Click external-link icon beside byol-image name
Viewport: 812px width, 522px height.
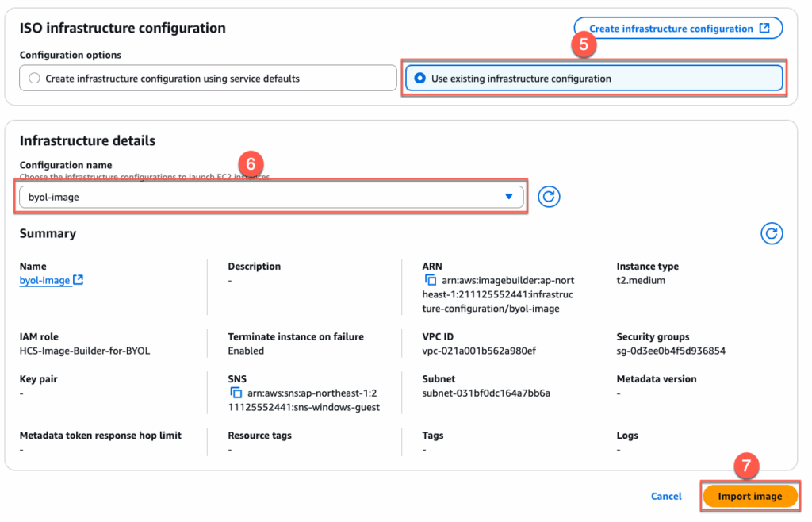(79, 280)
